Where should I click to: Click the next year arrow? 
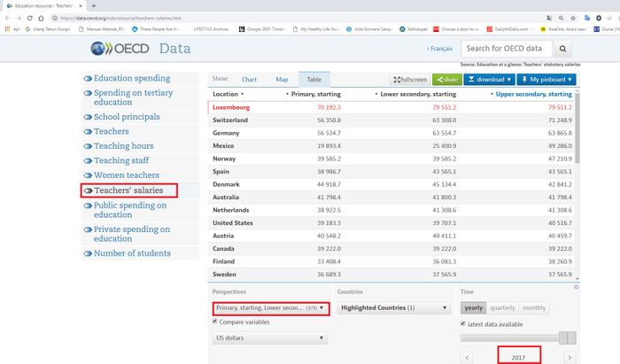pos(570,357)
